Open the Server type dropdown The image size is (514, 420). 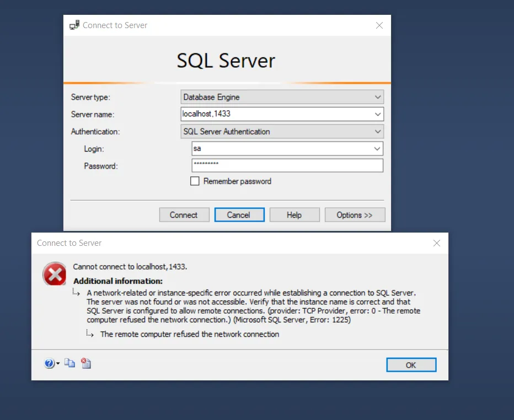(282, 97)
